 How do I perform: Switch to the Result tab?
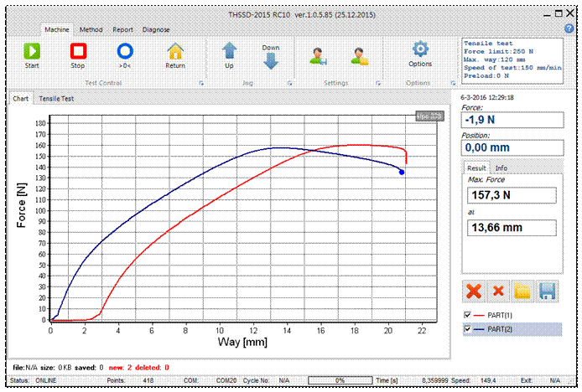click(476, 168)
